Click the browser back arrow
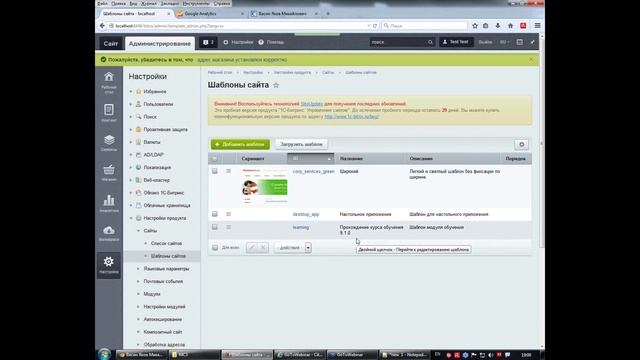This screenshot has height=360, width=640. point(102,26)
